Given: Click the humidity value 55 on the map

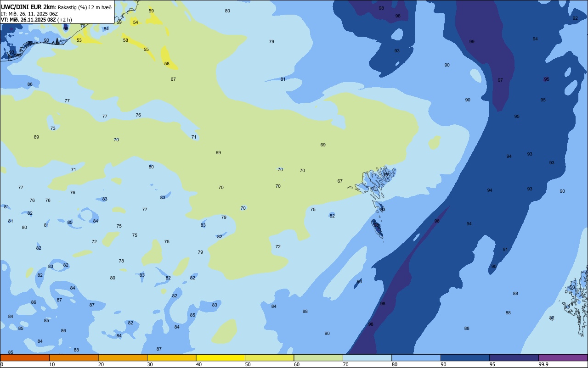Looking at the screenshot, I should pos(146,50).
